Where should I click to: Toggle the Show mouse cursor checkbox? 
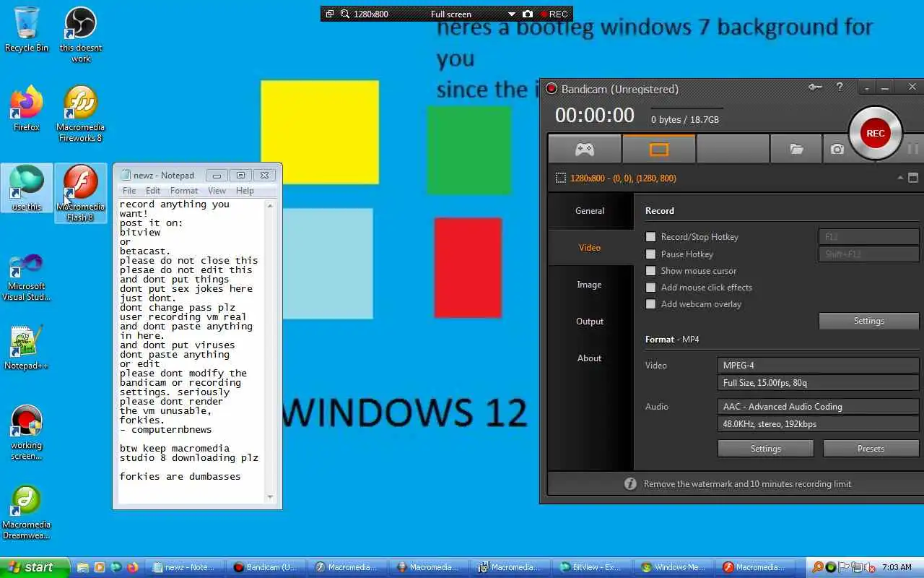(651, 271)
